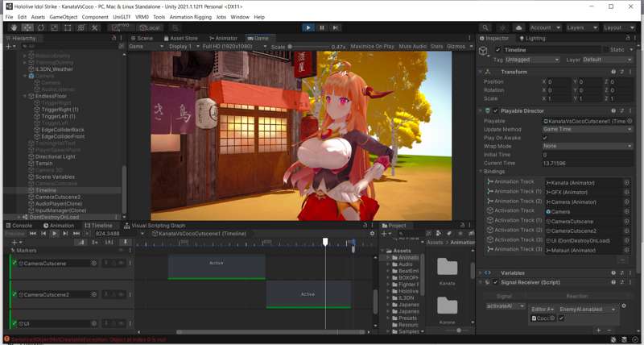
Task: Click the Maximize On Play button
Action: pyautogui.click(x=373, y=47)
